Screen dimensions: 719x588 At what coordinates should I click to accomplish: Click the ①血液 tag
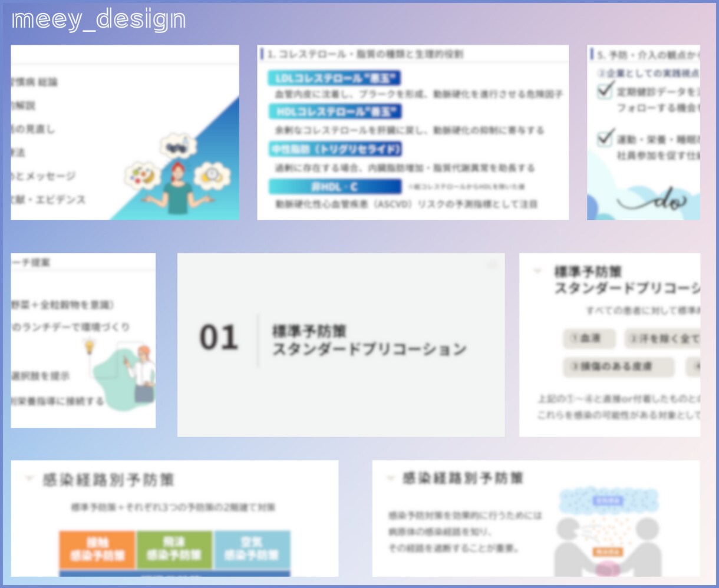589,339
